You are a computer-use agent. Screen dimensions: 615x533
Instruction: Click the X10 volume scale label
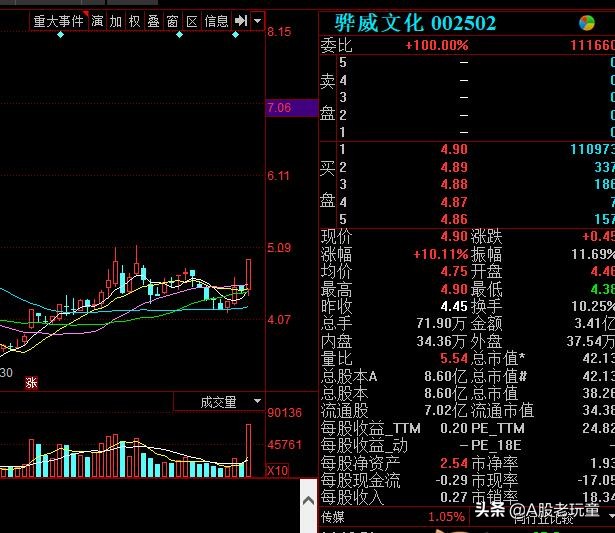click(278, 470)
